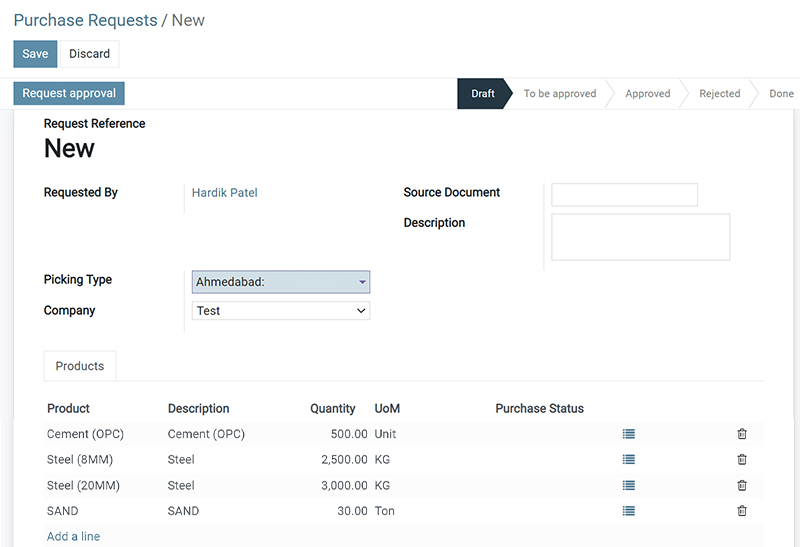Delete the Cement (OPC) line with trash icon
Screen dimensions: 800x547
pyautogui.click(x=742, y=434)
